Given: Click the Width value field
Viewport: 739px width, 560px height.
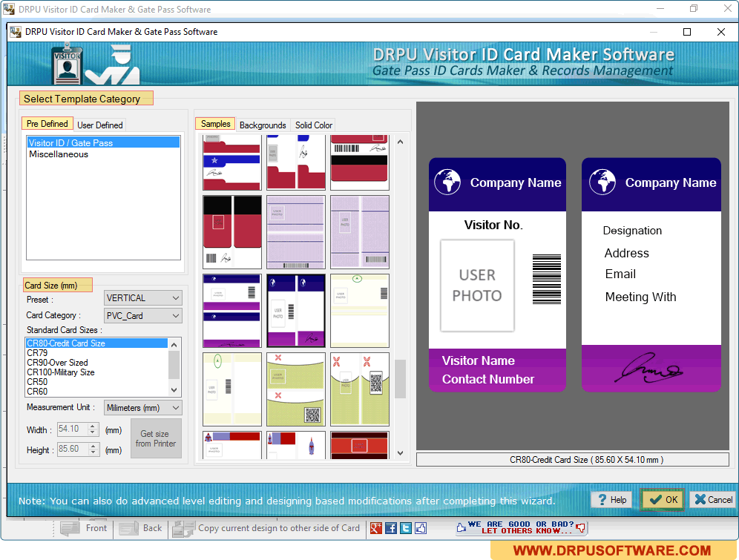Looking at the screenshot, I should [x=73, y=429].
